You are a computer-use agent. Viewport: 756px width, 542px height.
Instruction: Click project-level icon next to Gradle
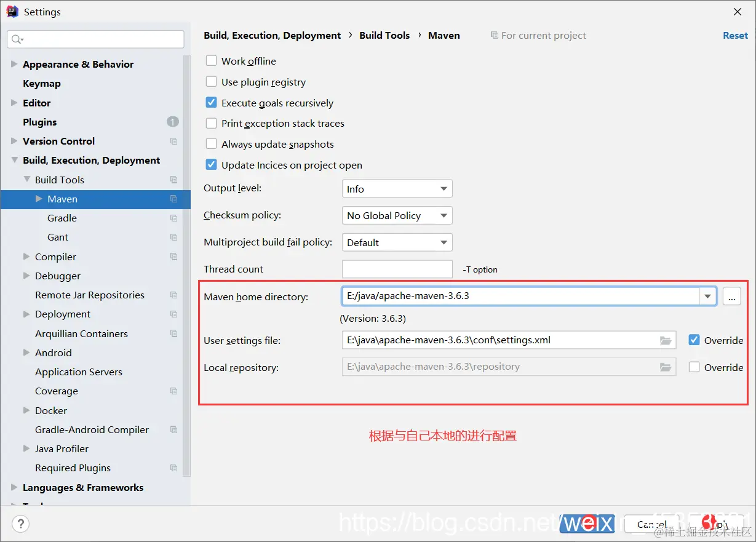pos(173,218)
